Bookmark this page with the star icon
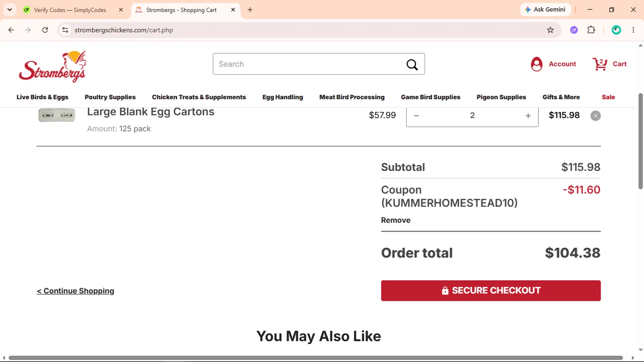 tap(550, 30)
